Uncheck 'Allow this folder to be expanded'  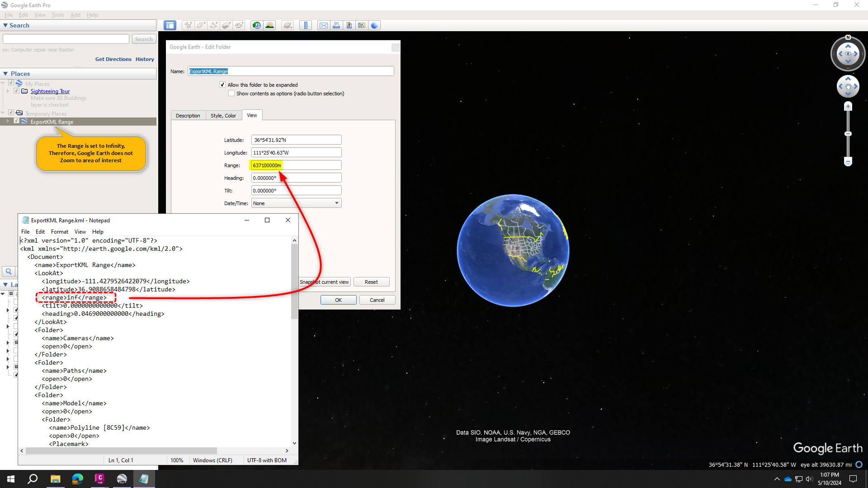[222, 84]
